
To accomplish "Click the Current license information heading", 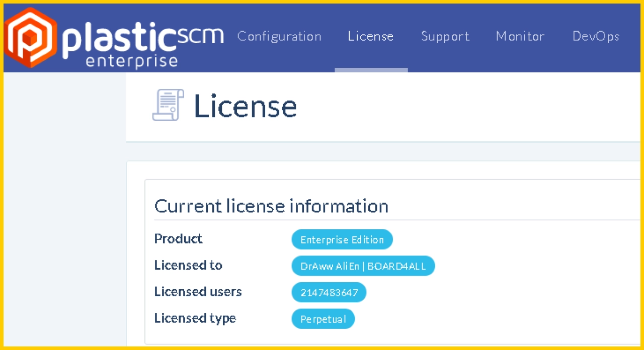I will pyautogui.click(x=271, y=206).
